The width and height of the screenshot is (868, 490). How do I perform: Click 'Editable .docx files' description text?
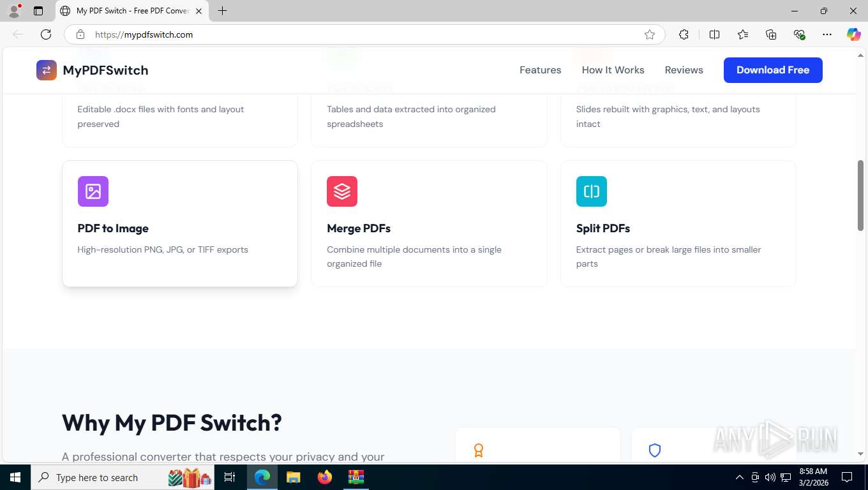click(161, 116)
